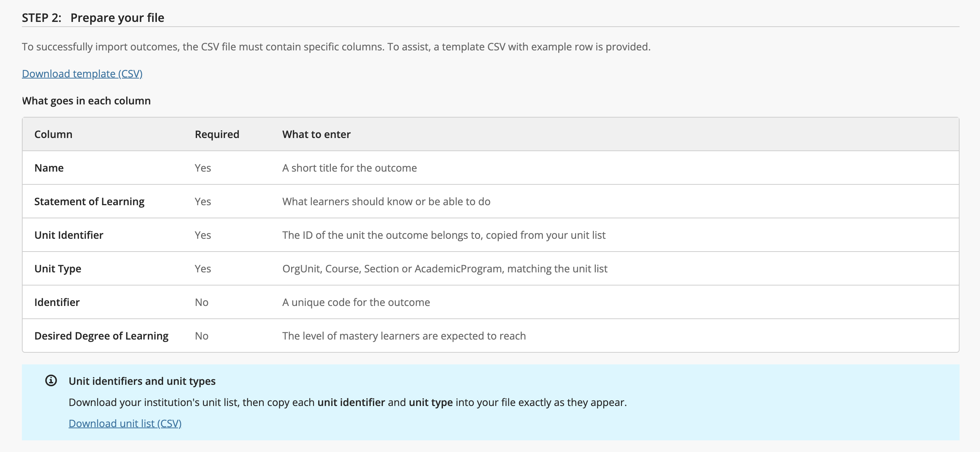Screen dimensions: 980x452
Task: Click the 'Yes' value in Unit Type row
Action: (203, 268)
